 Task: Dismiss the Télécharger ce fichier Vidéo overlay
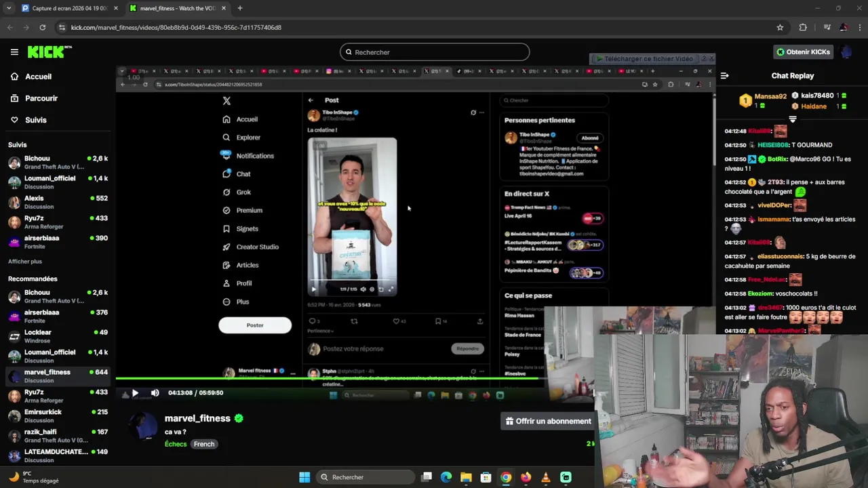[711, 59]
